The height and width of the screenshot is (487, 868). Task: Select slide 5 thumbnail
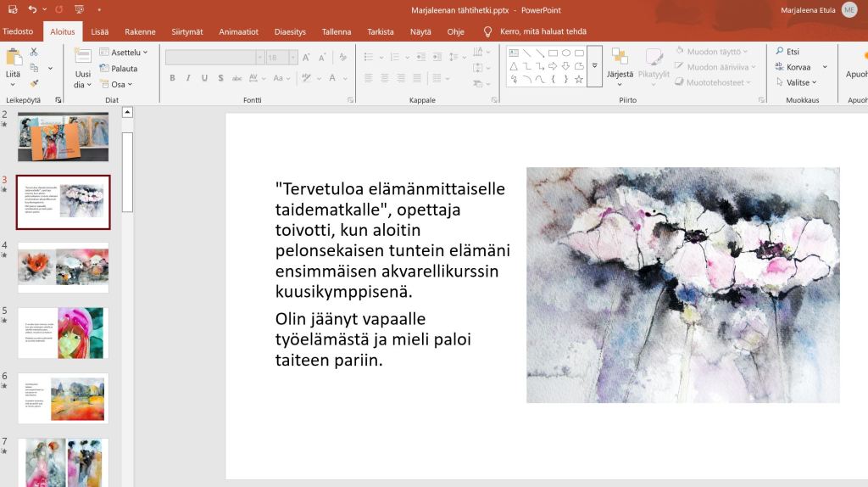[63, 333]
